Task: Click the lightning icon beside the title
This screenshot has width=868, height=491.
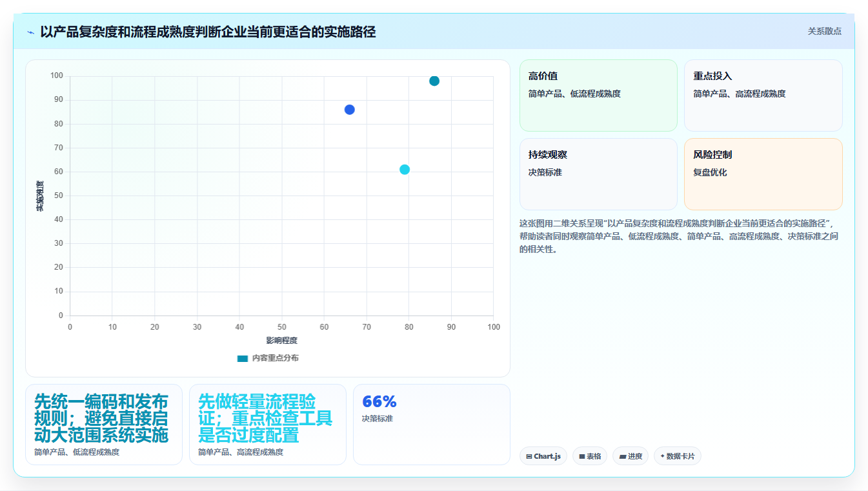Action: tap(31, 32)
